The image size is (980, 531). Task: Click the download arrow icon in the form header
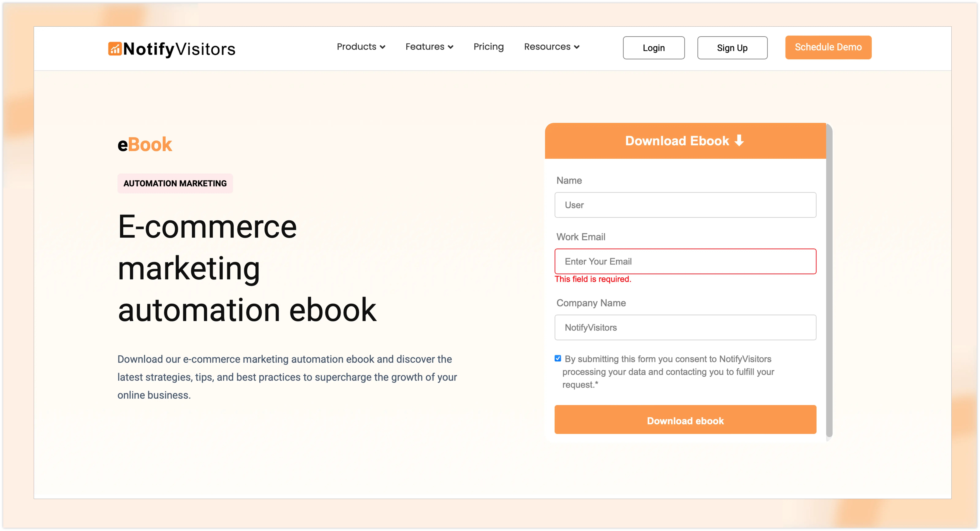pyautogui.click(x=739, y=141)
